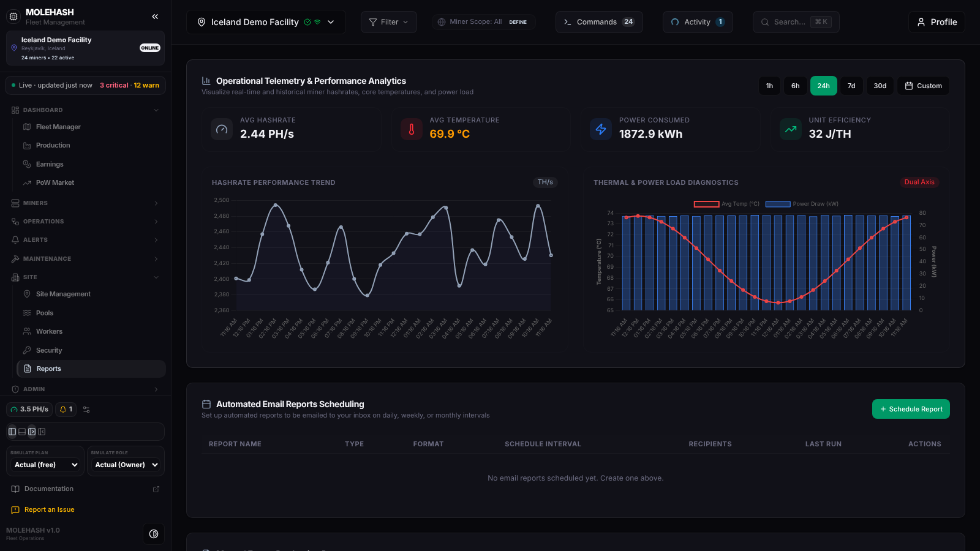Open the Activity button
The height and width of the screenshot is (551, 980).
pyautogui.click(x=698, y=22)
